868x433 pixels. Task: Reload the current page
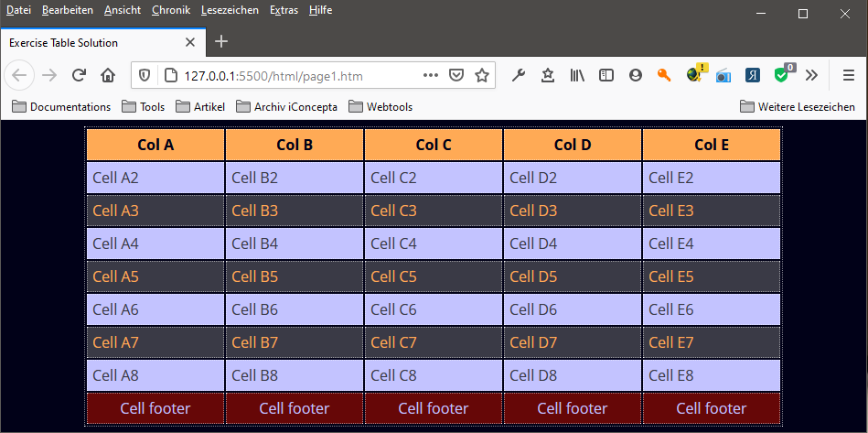79,75
